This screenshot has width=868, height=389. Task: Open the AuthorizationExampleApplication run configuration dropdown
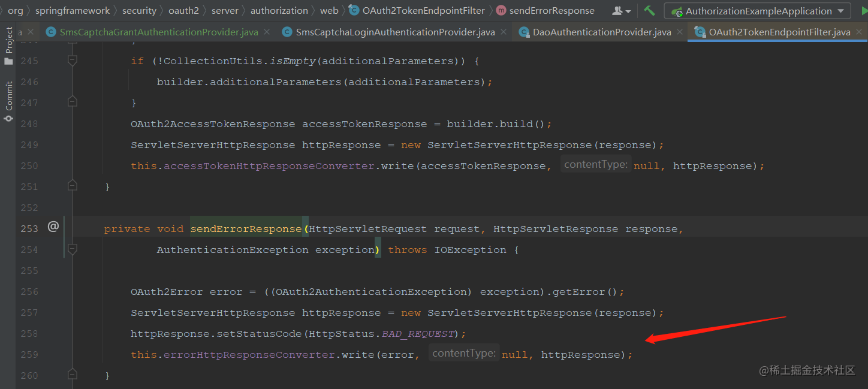[x=758, y=11]
